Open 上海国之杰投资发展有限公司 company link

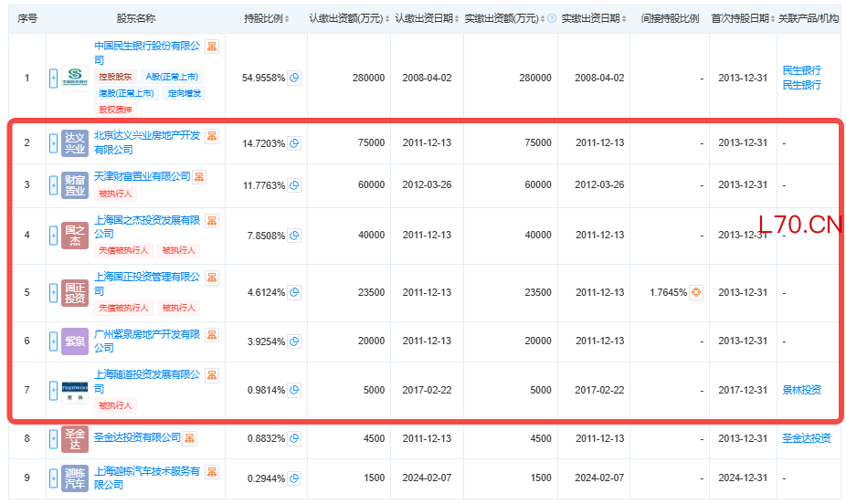click(x=147, y=227)
